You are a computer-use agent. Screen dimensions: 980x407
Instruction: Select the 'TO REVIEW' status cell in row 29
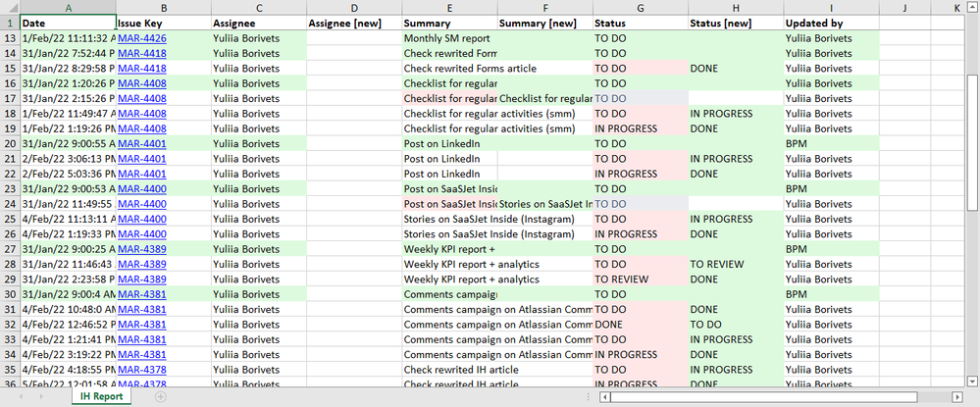(x=641, y=279)
